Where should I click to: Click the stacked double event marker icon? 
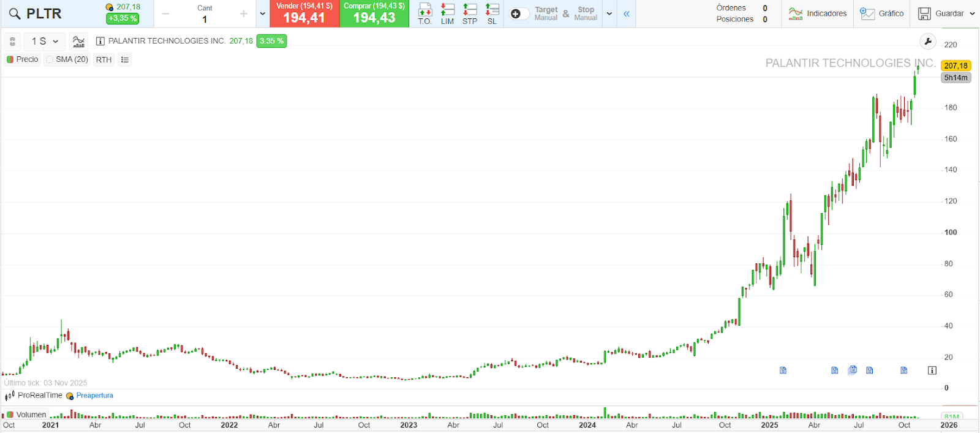click(x=852, y=370)
